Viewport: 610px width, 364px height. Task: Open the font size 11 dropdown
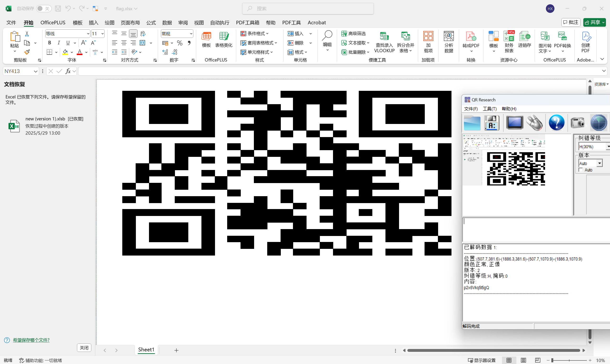pos(103,34)
